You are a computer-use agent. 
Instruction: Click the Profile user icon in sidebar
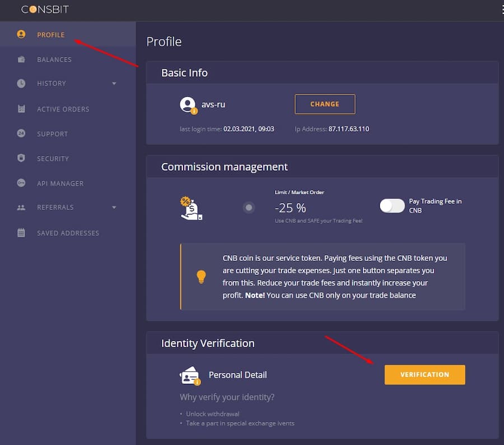pos(21,34)
